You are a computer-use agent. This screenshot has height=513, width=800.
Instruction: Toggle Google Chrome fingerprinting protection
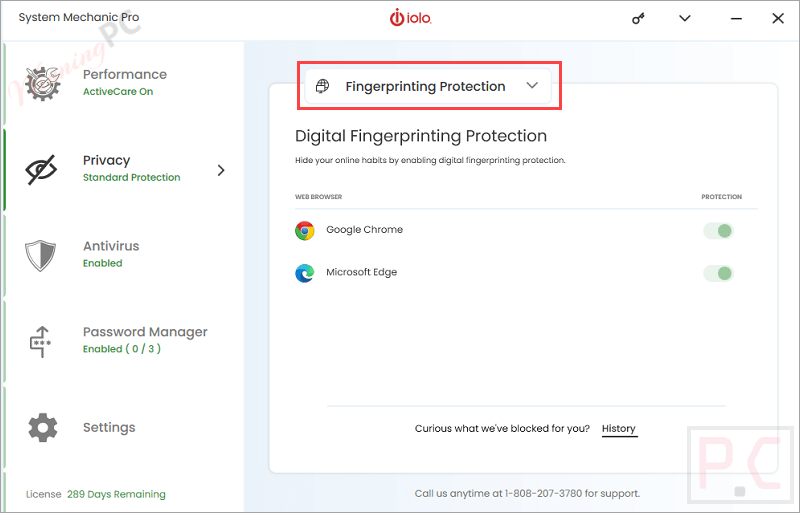pos(718,231)
